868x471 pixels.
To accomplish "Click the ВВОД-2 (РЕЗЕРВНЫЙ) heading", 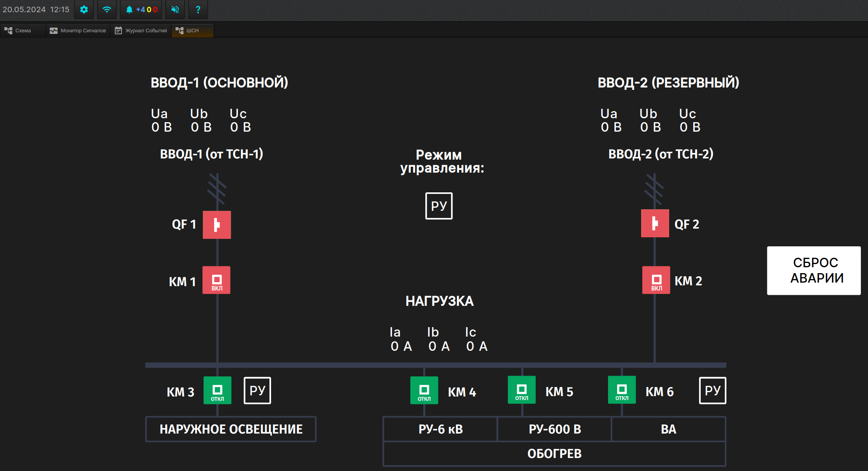I will 668,83.
